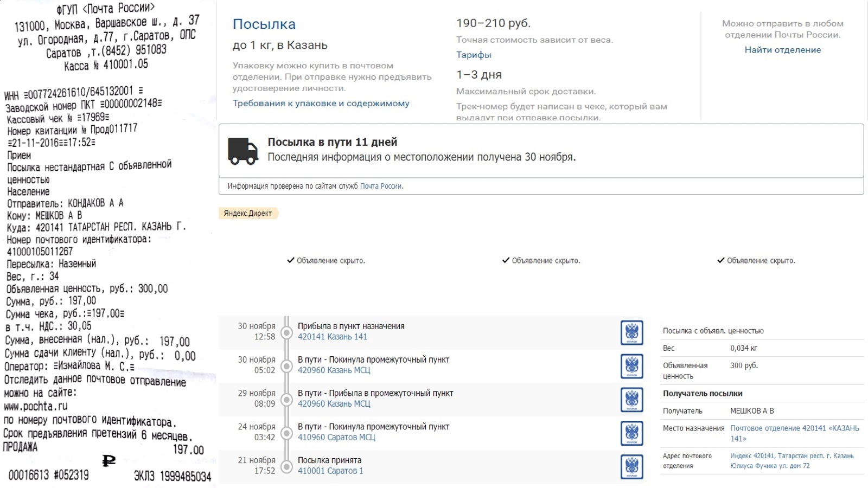Click the 0,034 кг weight value
Screen dimensions: 868x488
tap(744, 348)
